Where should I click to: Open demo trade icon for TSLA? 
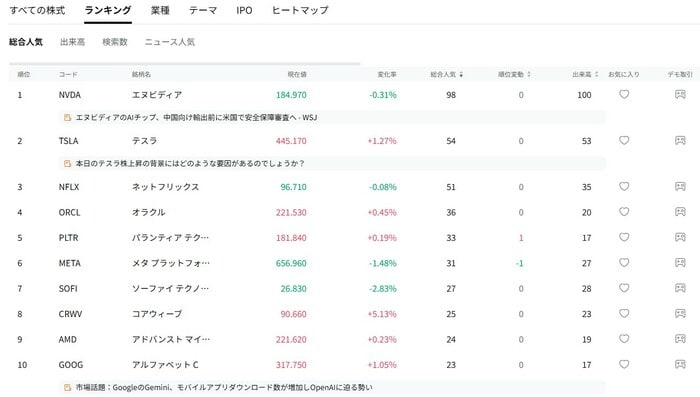point(680,140)
